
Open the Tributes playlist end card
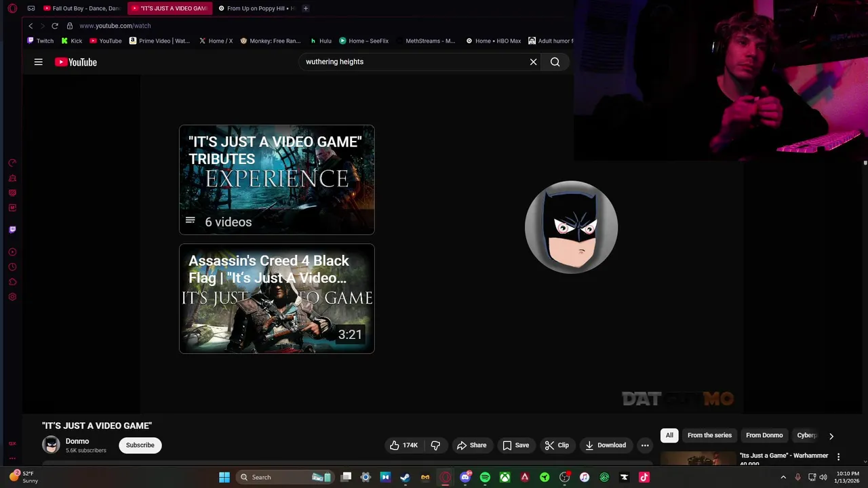pyautogui.click(x=277, y=180)
